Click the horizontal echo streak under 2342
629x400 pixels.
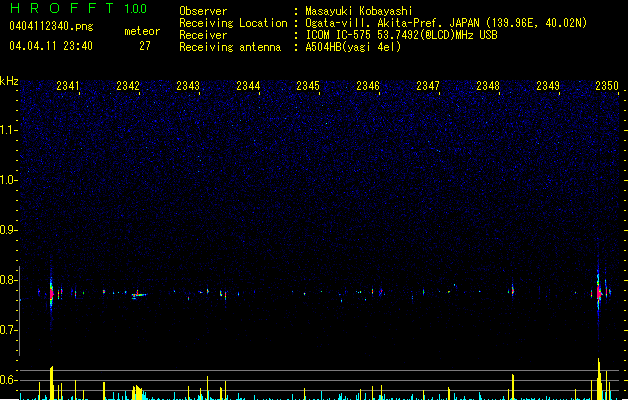point(139,295)
